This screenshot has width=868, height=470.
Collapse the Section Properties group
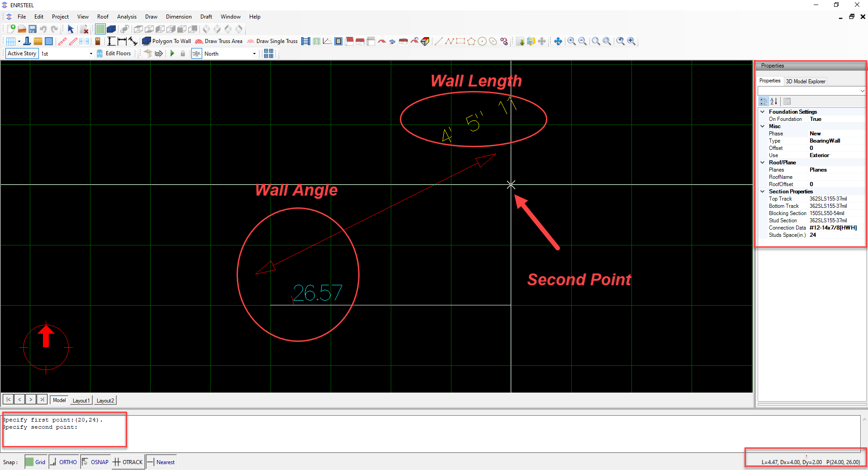pyautogui.click(x=763, y=192)
